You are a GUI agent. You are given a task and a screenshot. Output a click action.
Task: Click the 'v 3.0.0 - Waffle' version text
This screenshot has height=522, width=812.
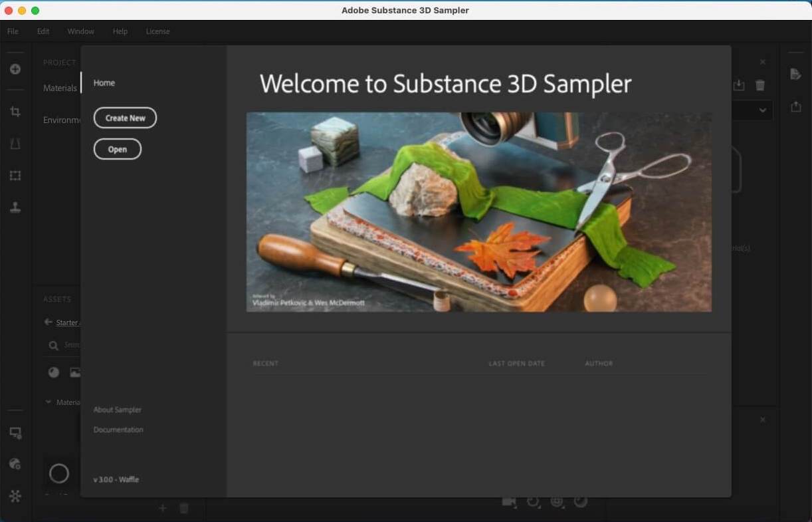116,479
